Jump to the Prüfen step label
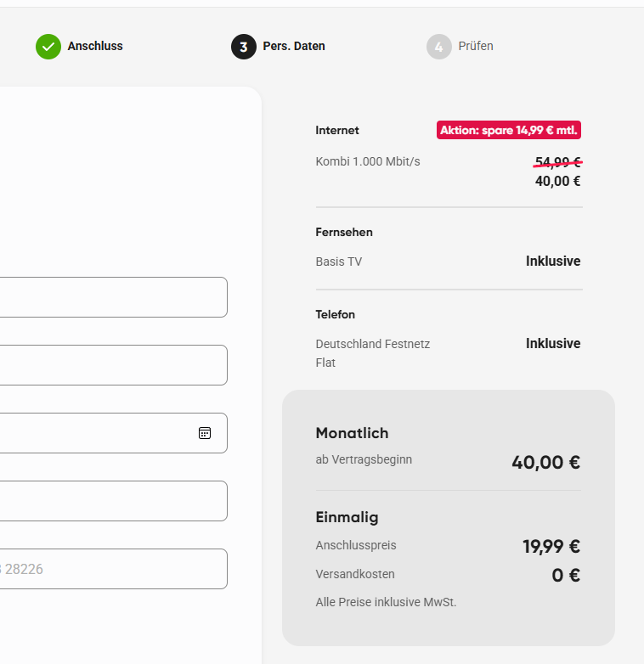Screen dimensions: 644x664 (x=476, y=47)
